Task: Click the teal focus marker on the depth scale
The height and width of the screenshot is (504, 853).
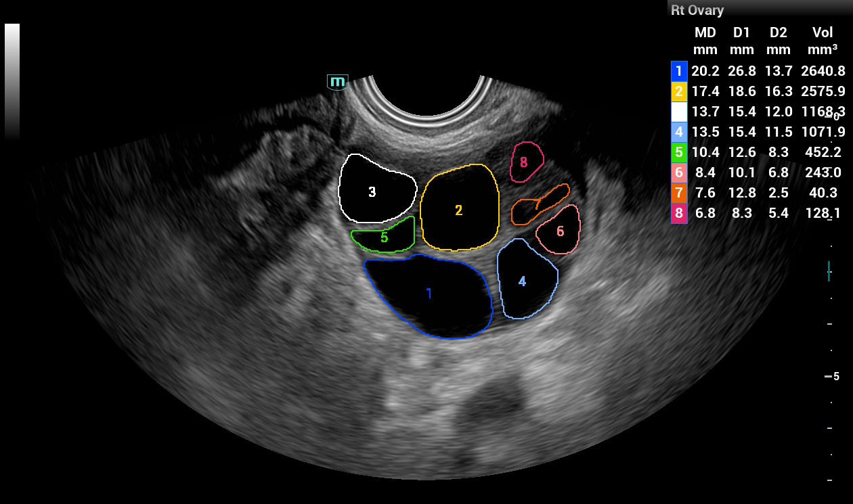Action: coord(829,271)
